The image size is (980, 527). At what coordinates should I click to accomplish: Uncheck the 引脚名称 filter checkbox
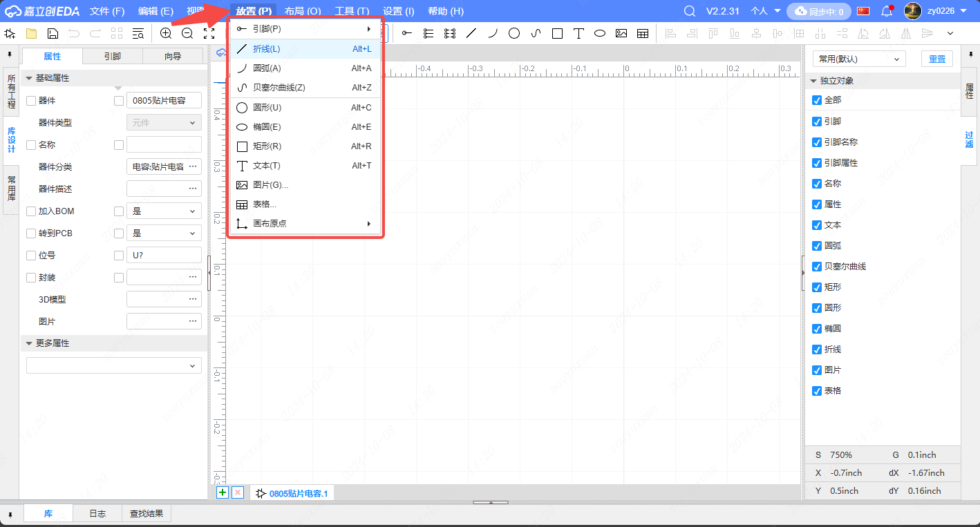[817, 142]
